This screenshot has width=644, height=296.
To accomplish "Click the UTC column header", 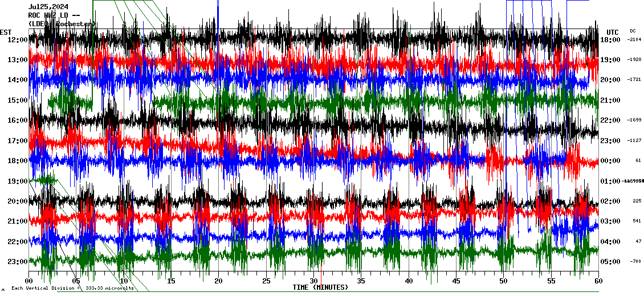I will click(x=612, y=32).
